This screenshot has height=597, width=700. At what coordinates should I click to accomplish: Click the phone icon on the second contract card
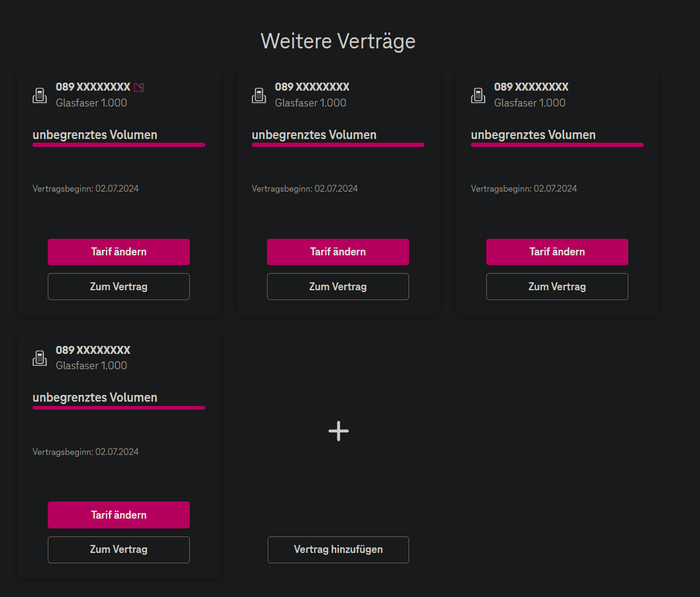(x=258, y=95)
